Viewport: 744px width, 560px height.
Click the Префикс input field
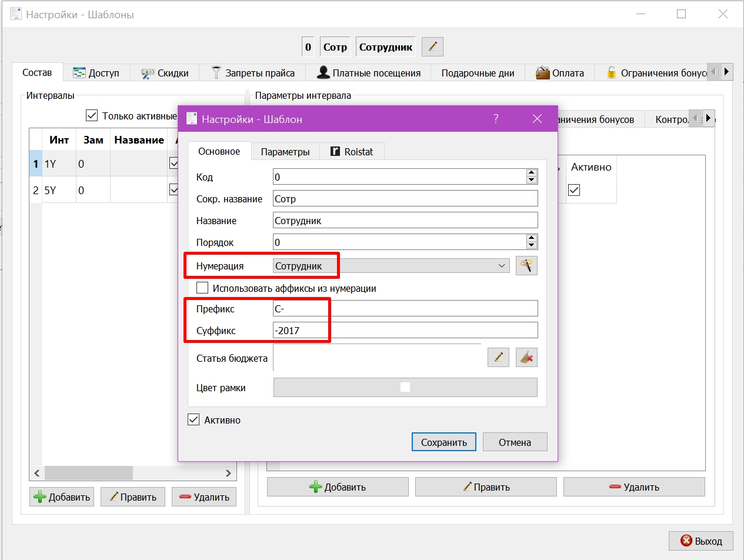(x=405, y=308)
